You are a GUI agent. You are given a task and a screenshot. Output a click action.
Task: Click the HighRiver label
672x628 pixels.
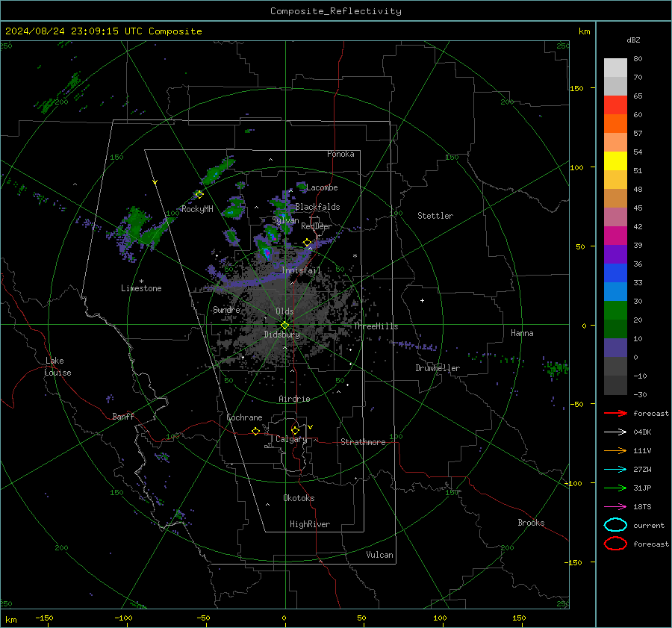(310, 524)
